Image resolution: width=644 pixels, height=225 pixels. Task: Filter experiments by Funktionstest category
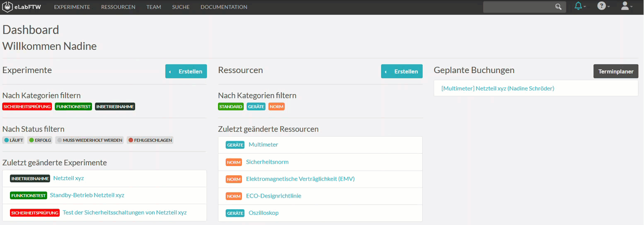(73, 107)
